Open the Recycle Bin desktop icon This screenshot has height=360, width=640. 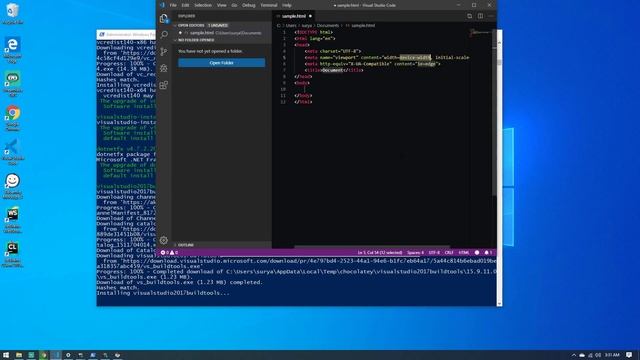13,13
